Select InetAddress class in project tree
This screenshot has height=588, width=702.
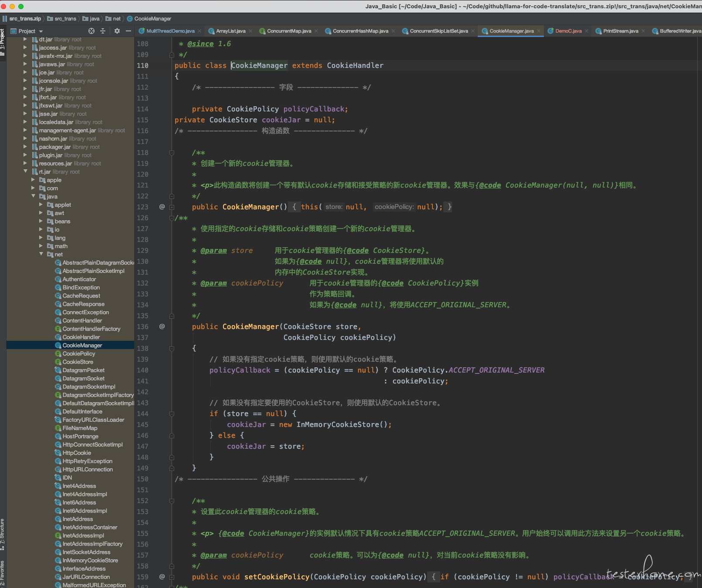78,519
